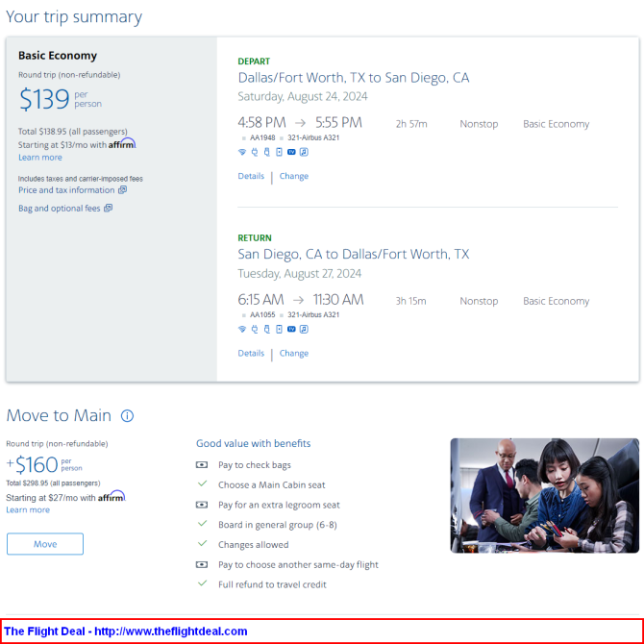Click flight number AA1055
The image size is (644, 644).
[262, 314]
